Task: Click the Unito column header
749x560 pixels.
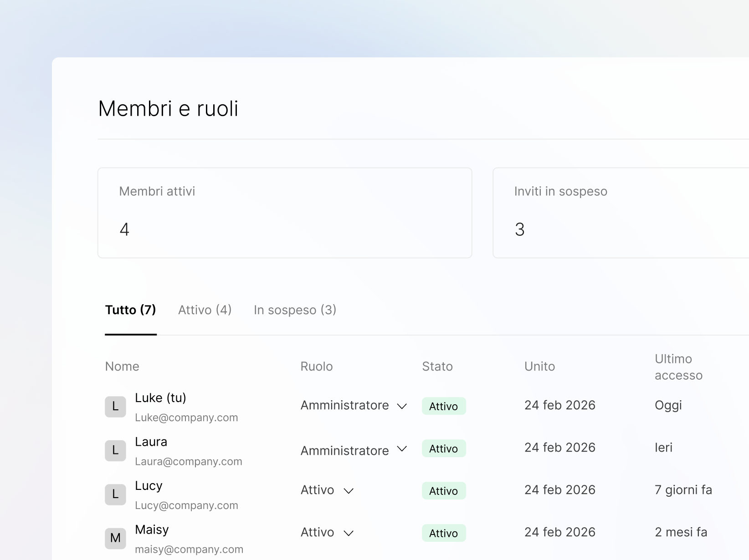Action: tap(540, 367)
